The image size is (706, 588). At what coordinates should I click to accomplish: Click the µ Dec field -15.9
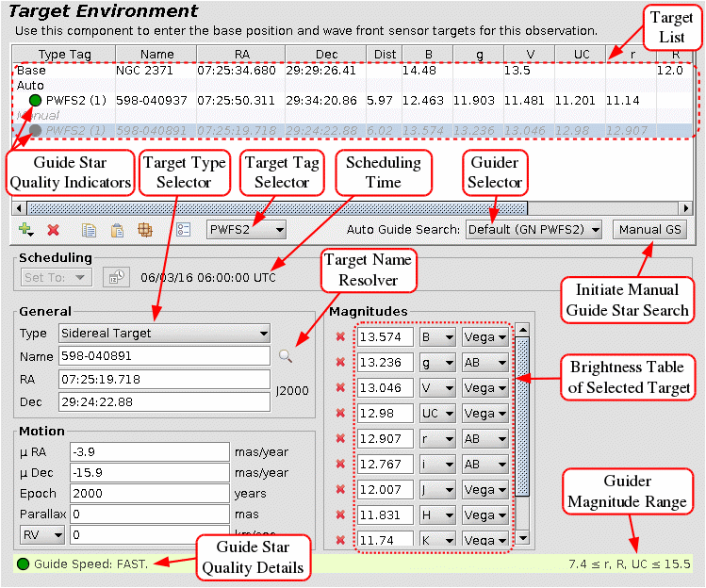coord(150,472)
